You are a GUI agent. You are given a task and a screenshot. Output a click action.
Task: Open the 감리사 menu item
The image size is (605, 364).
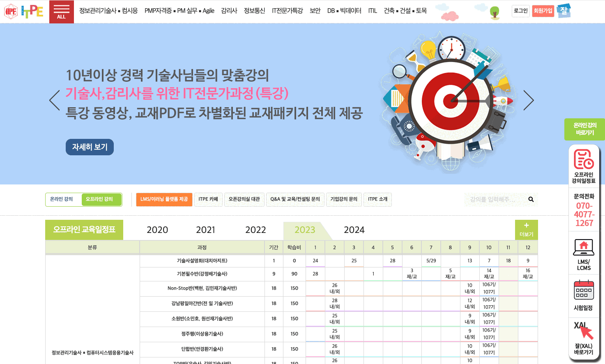[x=229, y=11]
